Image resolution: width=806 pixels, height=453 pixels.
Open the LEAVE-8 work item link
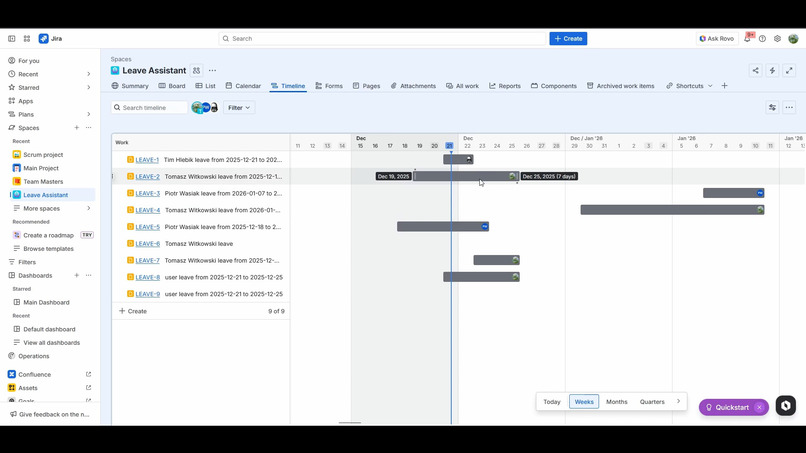click(x=148, y=277)
